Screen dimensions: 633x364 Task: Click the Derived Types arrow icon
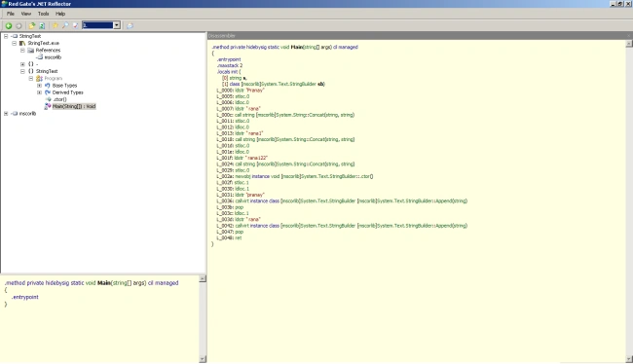click(48, 92)
